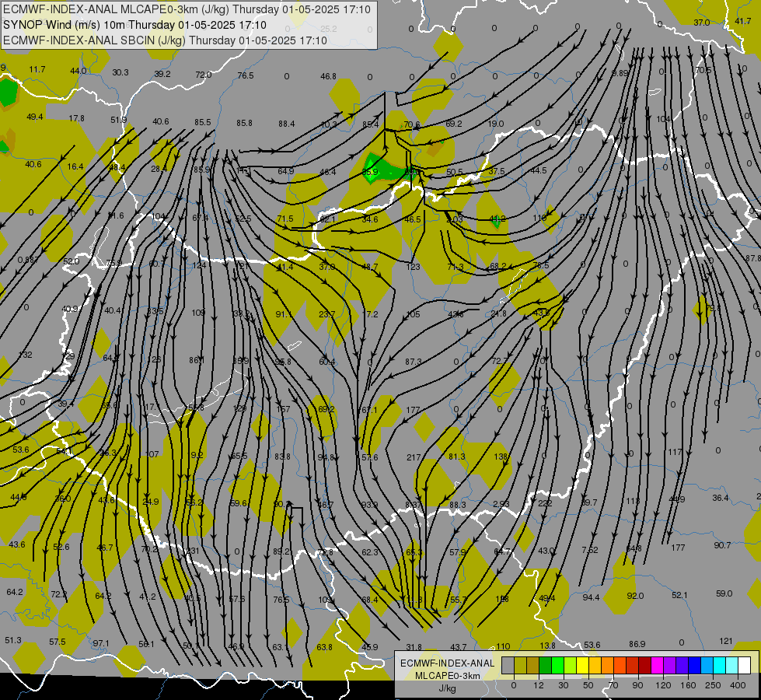Viewport: 761px width, 700px height.
Task: Click the legend scale value '400'
Action: 738,685
